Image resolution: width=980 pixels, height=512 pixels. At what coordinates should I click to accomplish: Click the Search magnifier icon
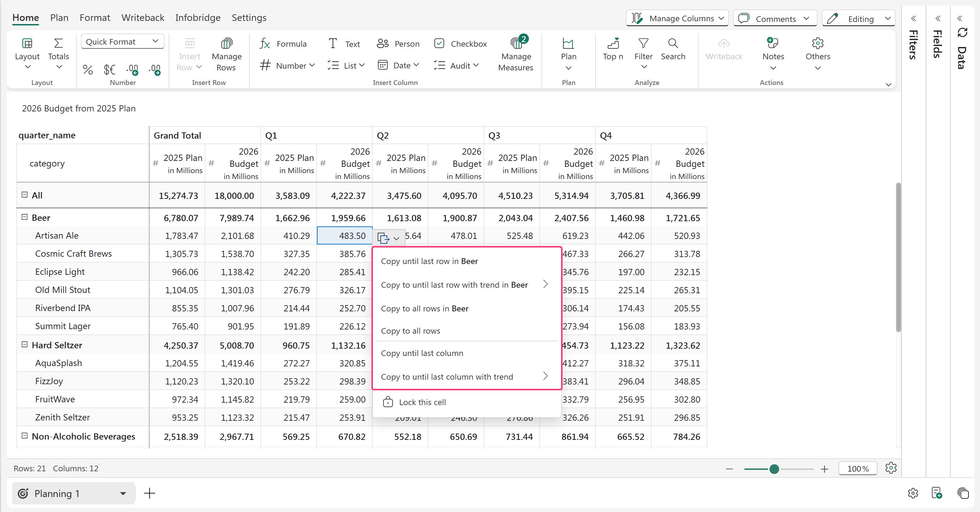click(x=673, y=43)
